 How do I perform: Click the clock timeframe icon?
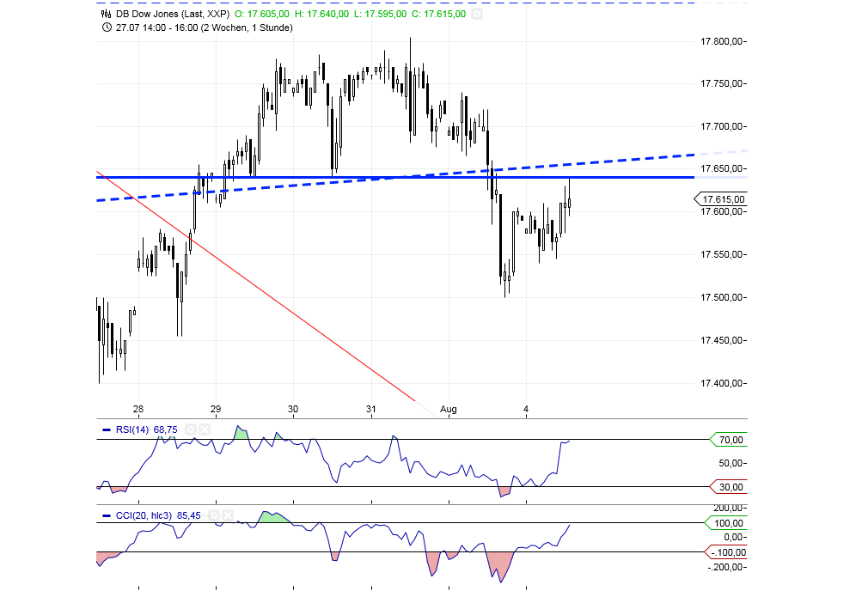pos(106,27)
